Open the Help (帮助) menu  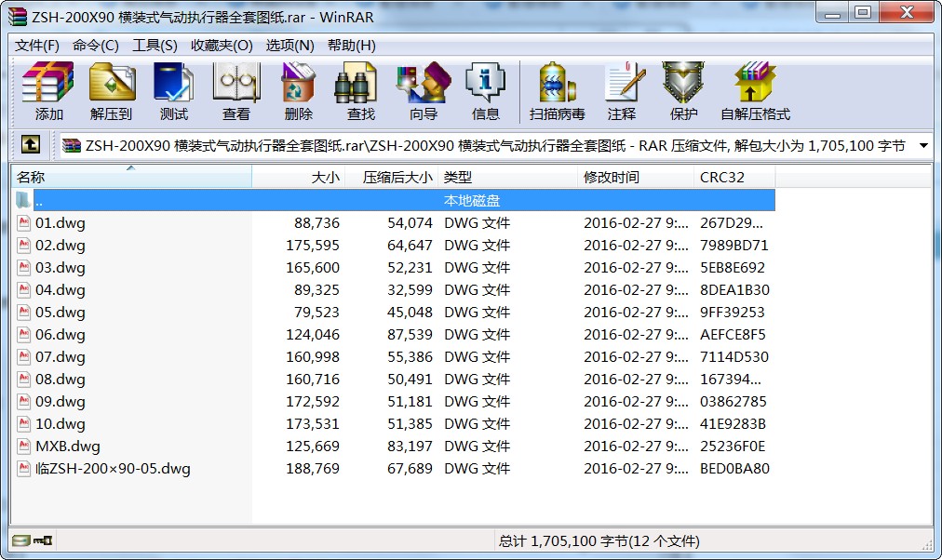coord(352,46)
